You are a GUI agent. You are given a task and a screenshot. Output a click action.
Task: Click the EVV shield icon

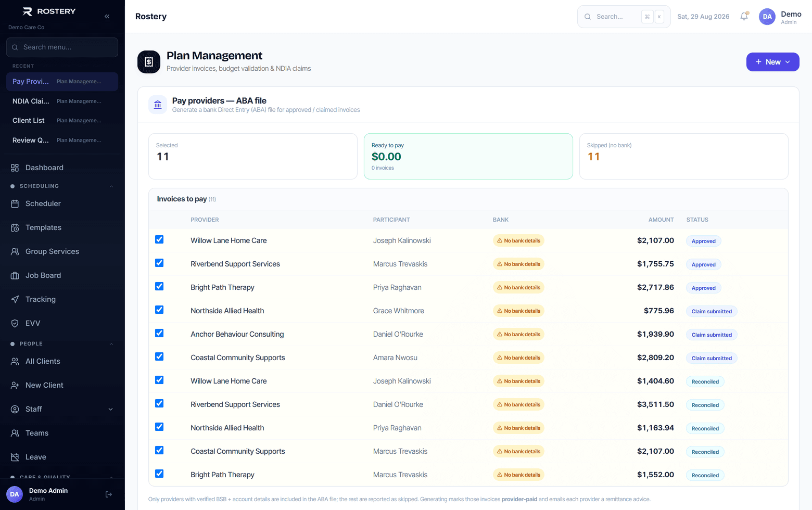[x=15, y=323]
